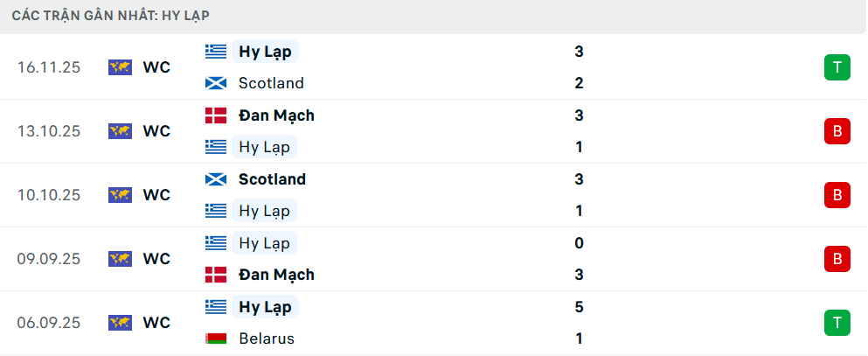Click the Denmark flag in 09.09.25 match
This screenshot has width=868, height=356.
point(215,275)
